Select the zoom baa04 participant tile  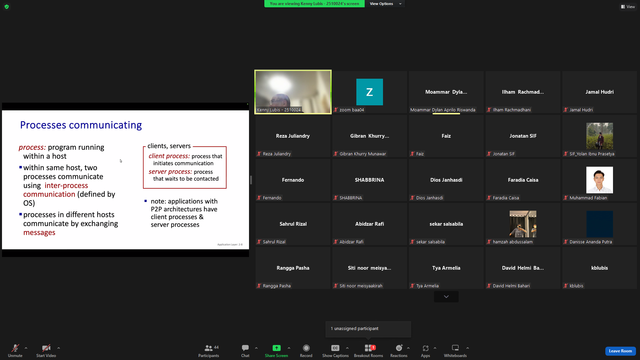369,92
